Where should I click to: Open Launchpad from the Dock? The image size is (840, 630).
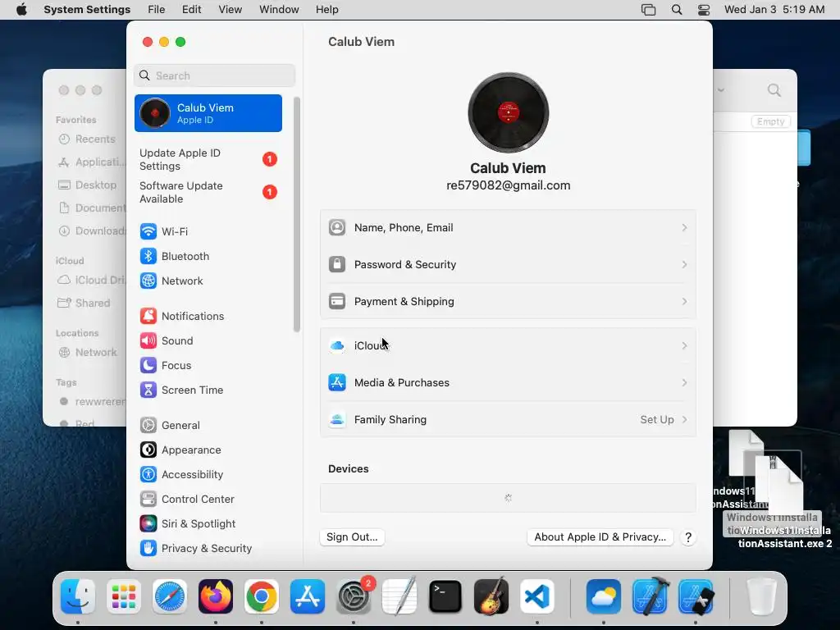[124, 597]
